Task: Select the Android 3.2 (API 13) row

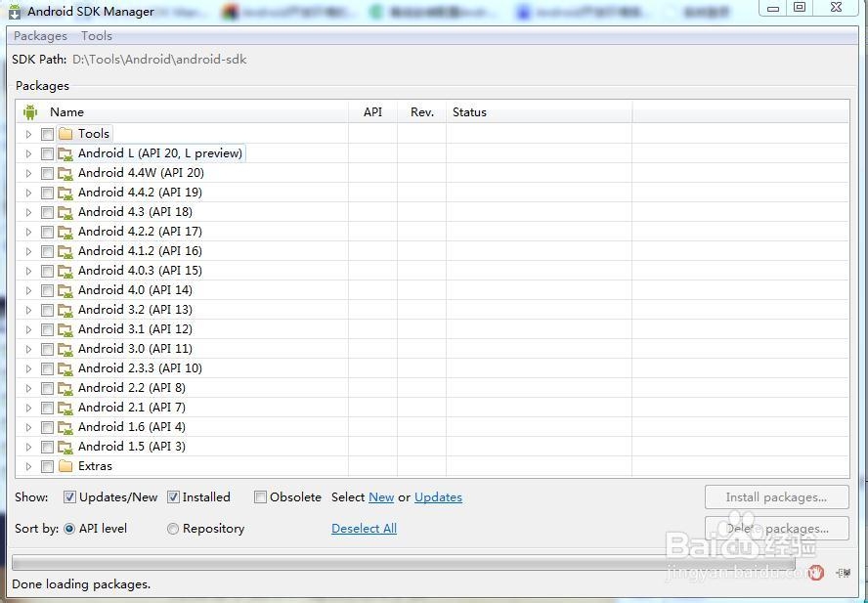Action: click(432, 310)
